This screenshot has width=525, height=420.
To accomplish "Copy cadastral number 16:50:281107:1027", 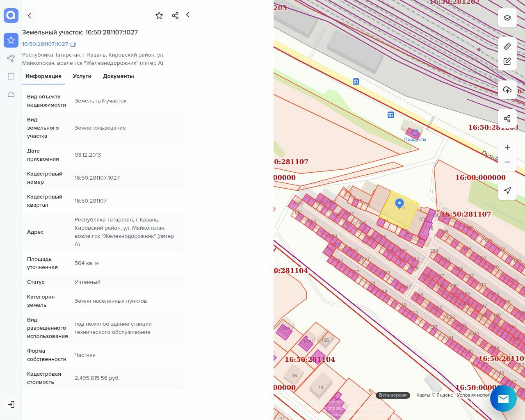I will (x=73, y=44).
